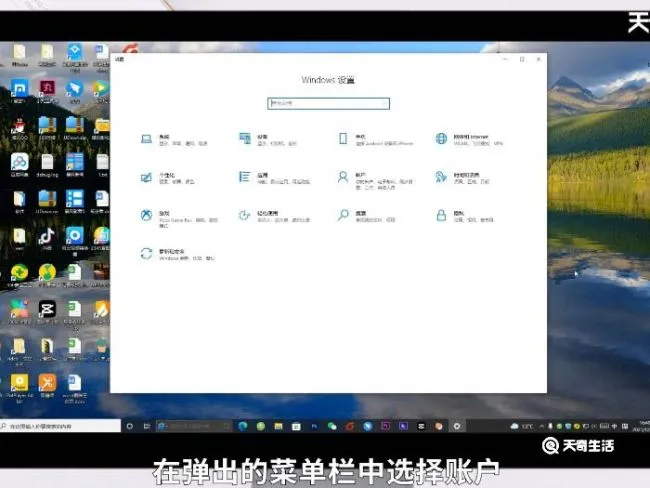Open the 设备 (Devices) settings category
The height and width of the screenshot is (488, 650).
(268, 140)
